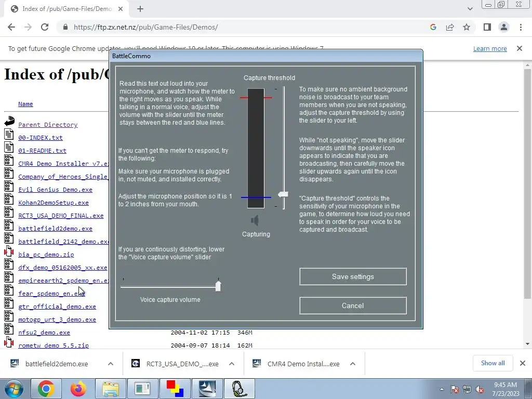
Task: Open a new tab with plus icon
Action: click(140, 9)
